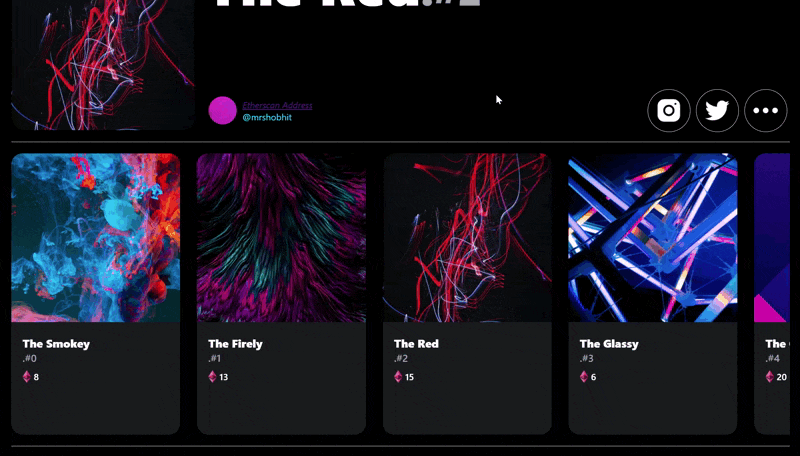The width and height of the screenshot is (800, 456).
Task: Click the Ethereum icon on The Red card
Action: pos(398,377)
